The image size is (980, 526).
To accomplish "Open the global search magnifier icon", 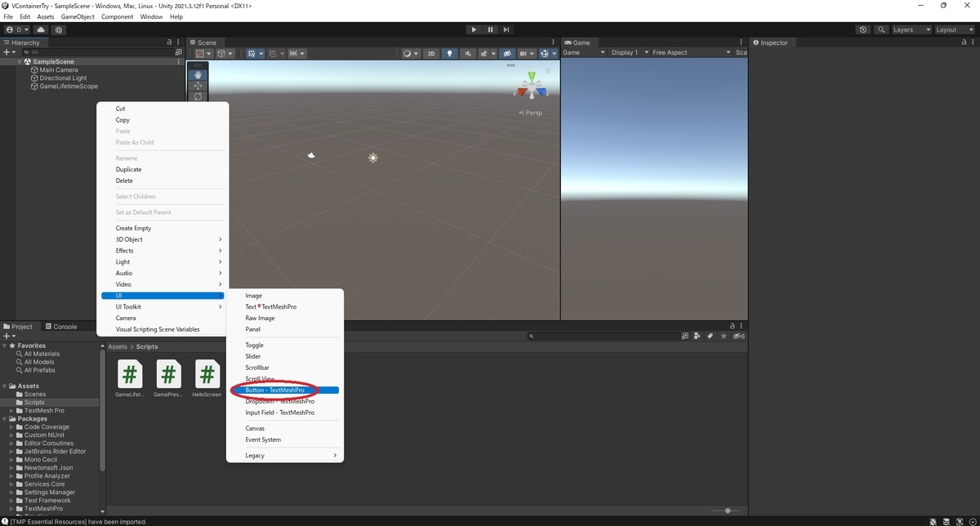I will (881, 29).
